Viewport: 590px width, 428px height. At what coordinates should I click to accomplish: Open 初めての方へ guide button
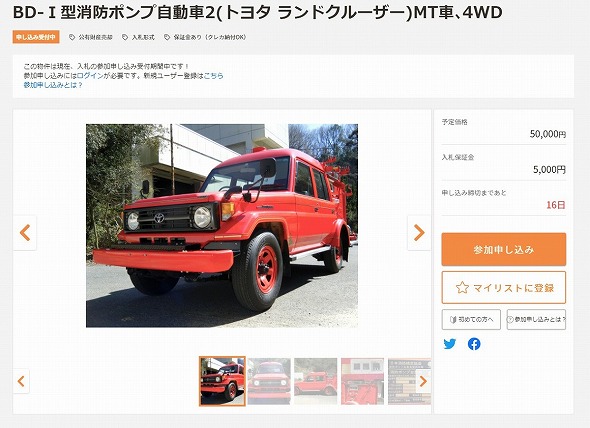tap(471, 320)
